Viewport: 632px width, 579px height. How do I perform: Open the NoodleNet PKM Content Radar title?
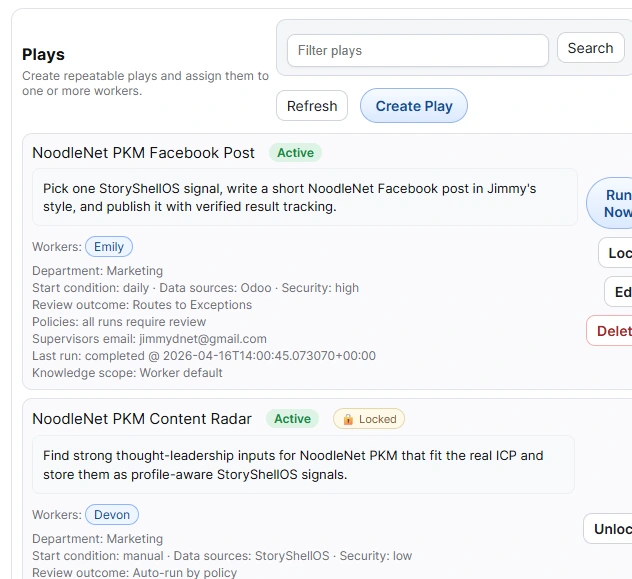coord(141,419)
